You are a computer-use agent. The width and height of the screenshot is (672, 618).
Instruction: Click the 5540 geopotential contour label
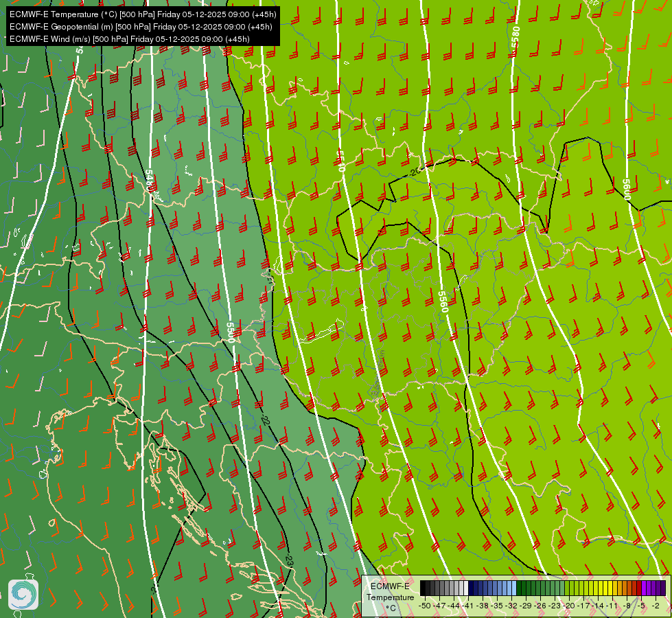tap(340, 161)
